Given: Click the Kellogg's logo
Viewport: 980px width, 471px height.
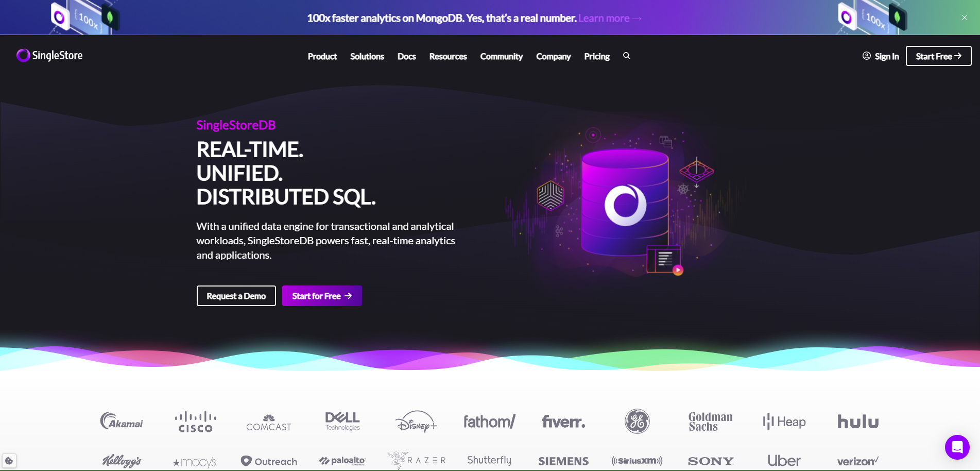Looking at the screenshot, I should pos(122,461).
